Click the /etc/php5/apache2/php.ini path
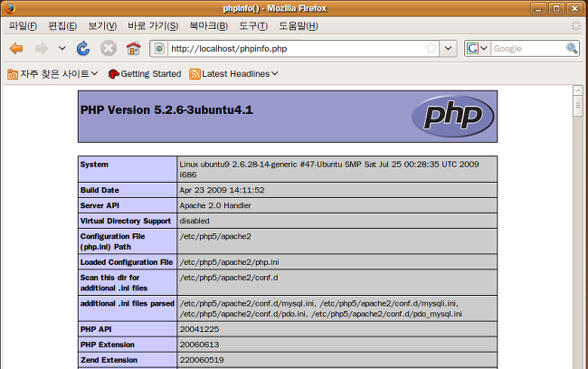Screen dimensions: 588x369 point(229,262)
